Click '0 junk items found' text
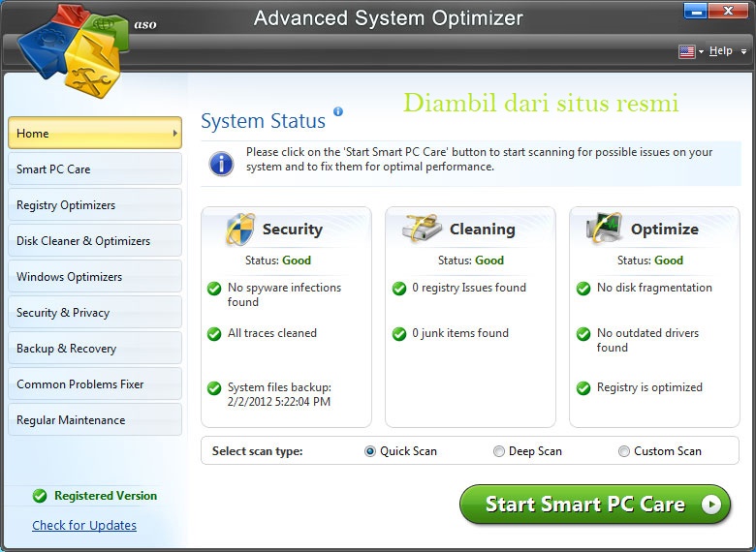This screenshot has width=756, height=552. coord(460,333)
